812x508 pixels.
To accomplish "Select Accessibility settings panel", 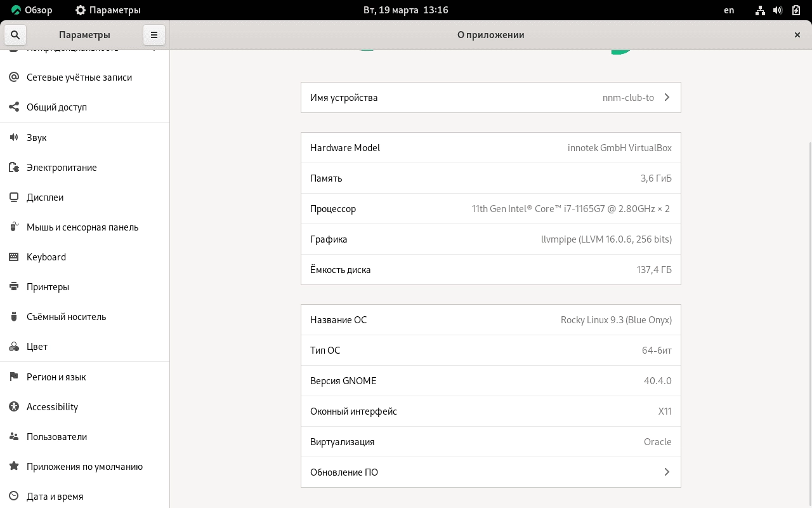I will [x=85, y=406].
